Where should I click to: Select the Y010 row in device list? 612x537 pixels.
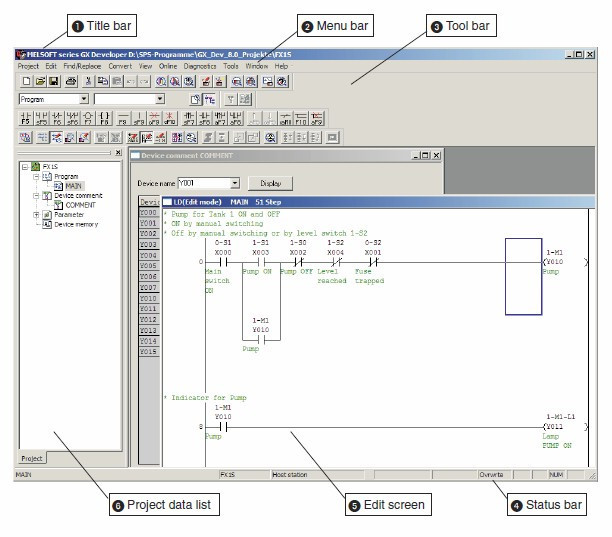148,298
